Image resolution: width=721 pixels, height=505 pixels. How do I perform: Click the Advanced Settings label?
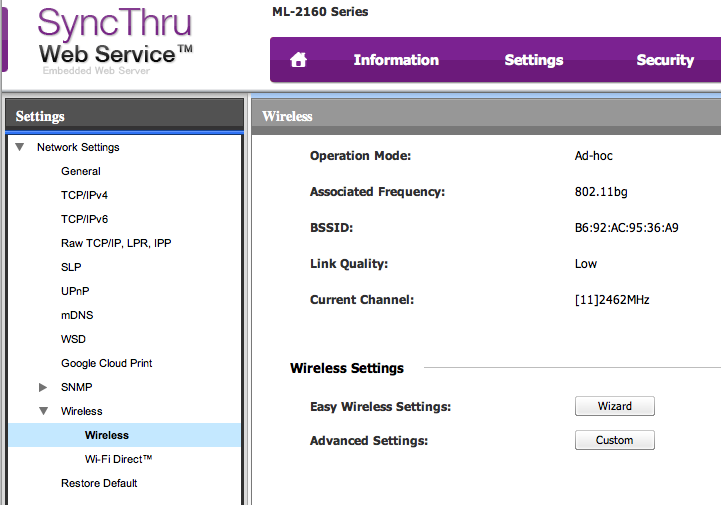pos(368,441)
